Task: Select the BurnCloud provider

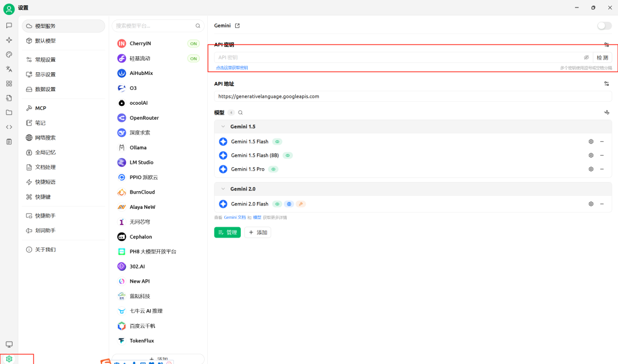Action: (159, 192)
